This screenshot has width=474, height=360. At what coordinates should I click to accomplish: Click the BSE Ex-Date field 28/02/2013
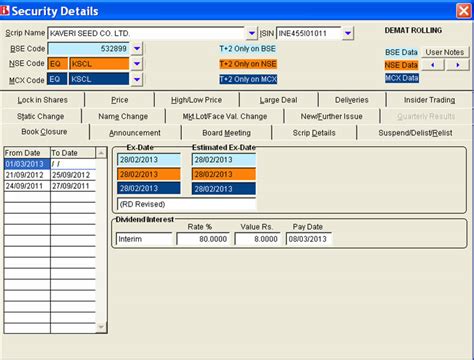tap(149, 160)
